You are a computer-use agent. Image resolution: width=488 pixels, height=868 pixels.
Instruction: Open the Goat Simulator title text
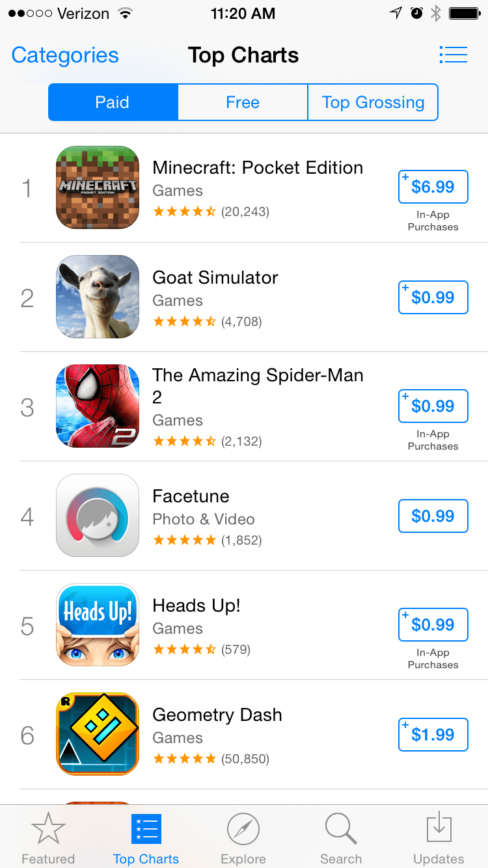(215, 278)
